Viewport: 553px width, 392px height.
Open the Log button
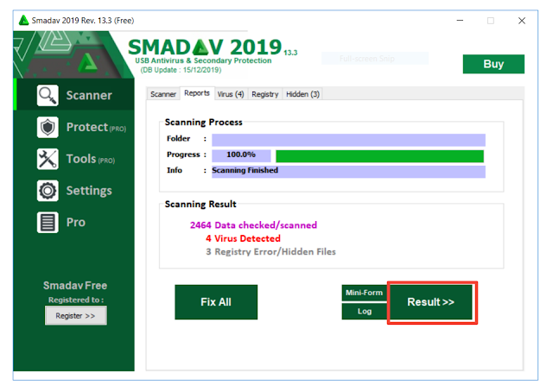pyautogui.click(x=364, y=312)
